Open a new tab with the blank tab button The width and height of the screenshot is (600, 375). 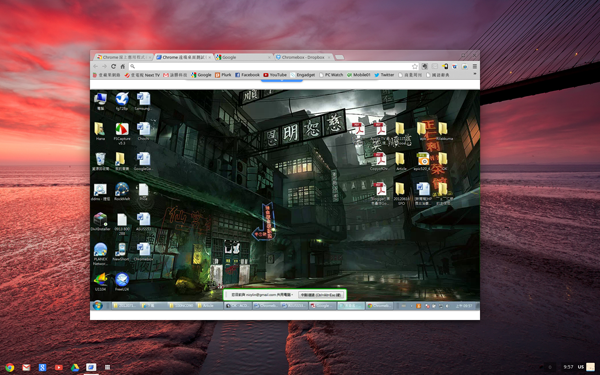(x=339, y=57)
